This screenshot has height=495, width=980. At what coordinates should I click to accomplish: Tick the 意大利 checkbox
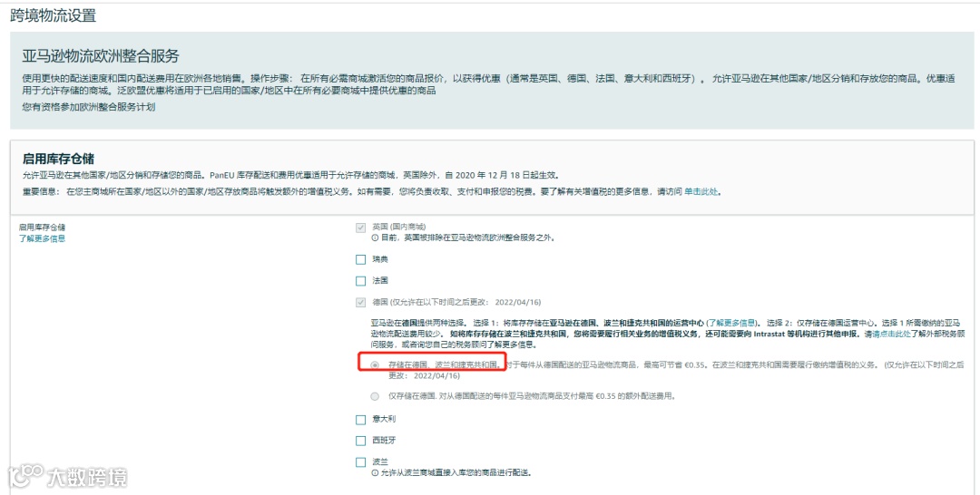pyautogui.click(x=360, y=420)
